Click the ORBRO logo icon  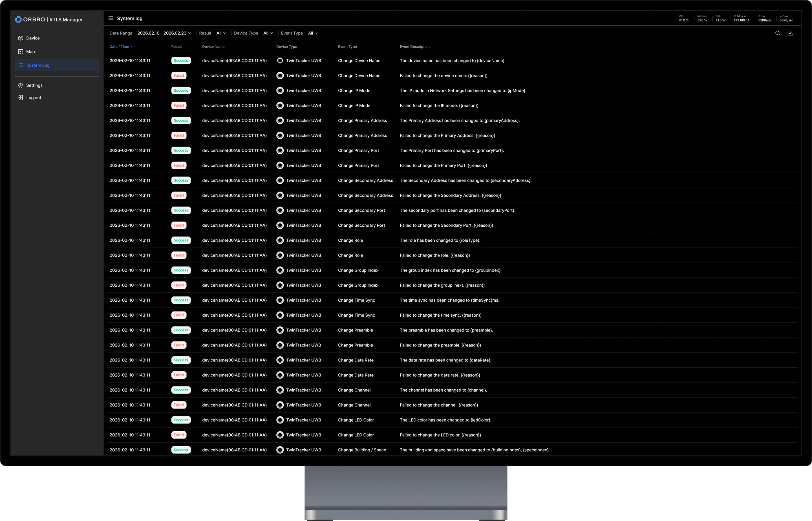pos(18,19)
